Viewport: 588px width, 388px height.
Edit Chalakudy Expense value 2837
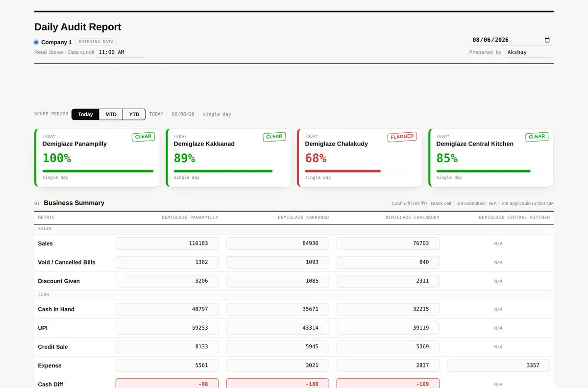pos(388,365)
